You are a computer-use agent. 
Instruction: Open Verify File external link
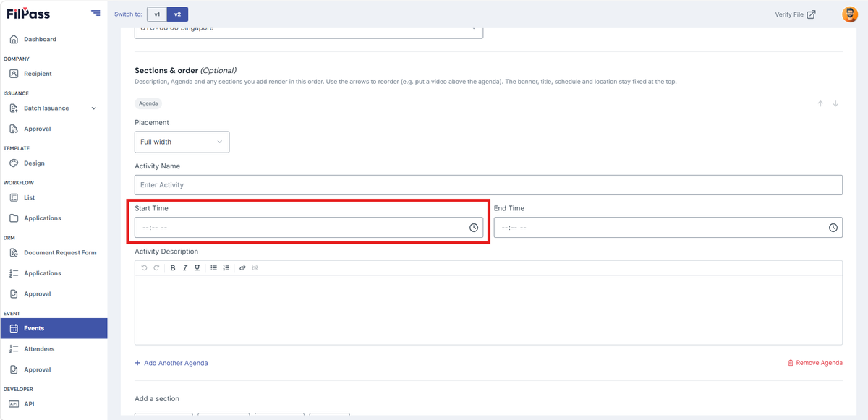(x=795, y=14)
